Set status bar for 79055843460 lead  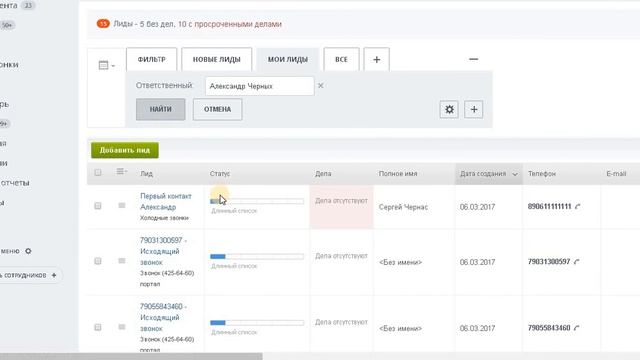[257, 322]
